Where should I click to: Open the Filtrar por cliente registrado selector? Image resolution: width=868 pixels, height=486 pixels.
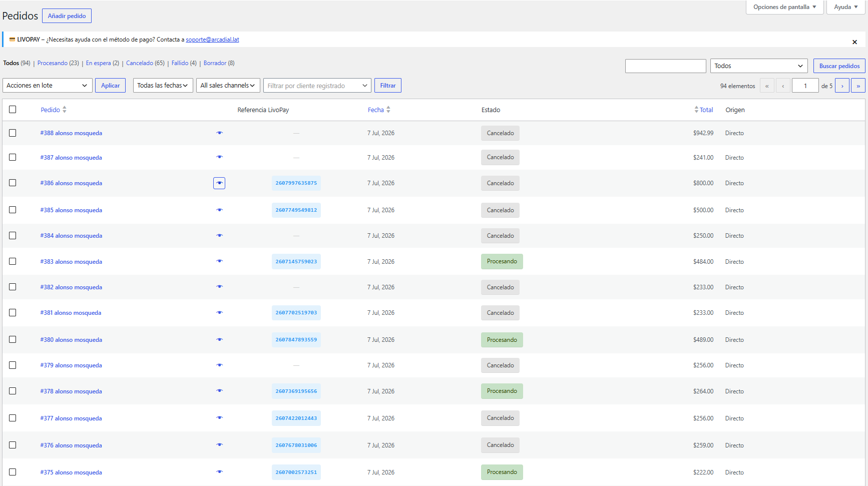(317, 86)
